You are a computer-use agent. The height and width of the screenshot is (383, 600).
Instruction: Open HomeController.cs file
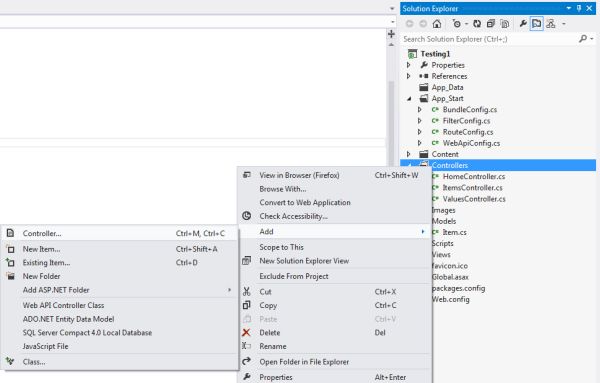click(x=474, y=176)
